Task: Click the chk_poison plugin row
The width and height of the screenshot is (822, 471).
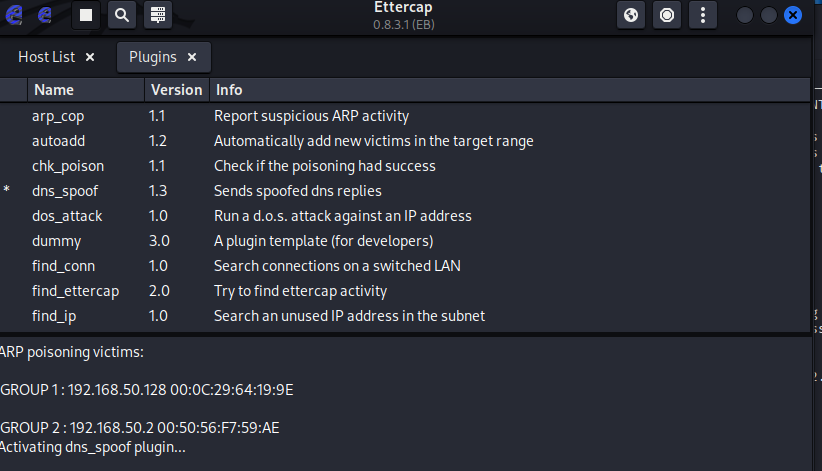Action: (x=67, y=166)
